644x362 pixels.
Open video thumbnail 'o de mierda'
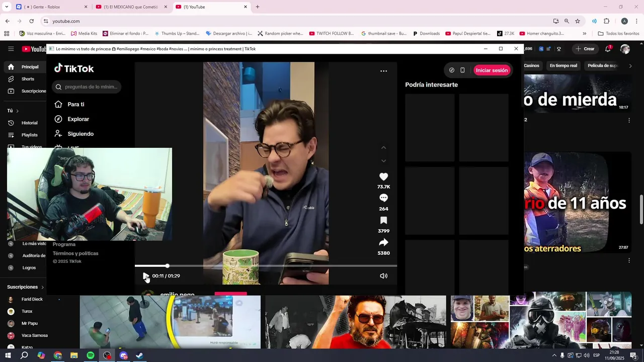(x=577, y=94)
